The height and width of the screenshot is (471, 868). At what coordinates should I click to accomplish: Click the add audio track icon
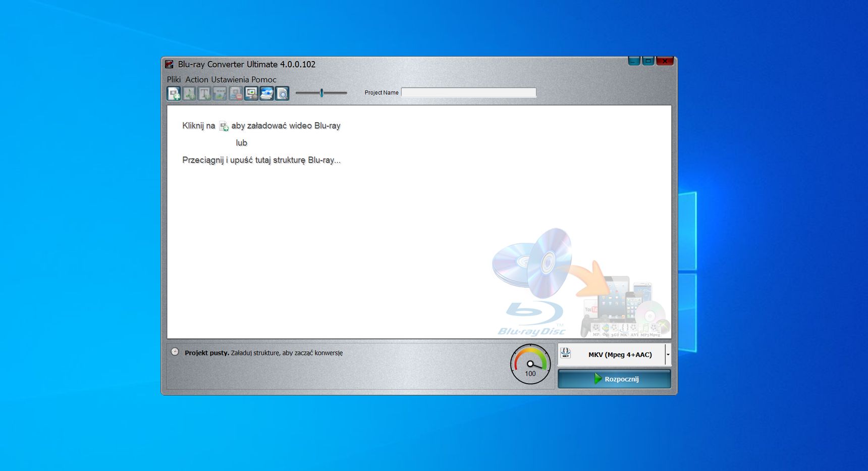[189, 93]
